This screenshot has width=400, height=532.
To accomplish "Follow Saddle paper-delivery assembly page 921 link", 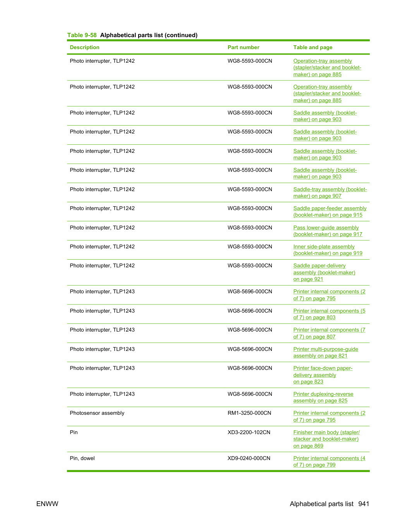I will [x=324, y=272].
